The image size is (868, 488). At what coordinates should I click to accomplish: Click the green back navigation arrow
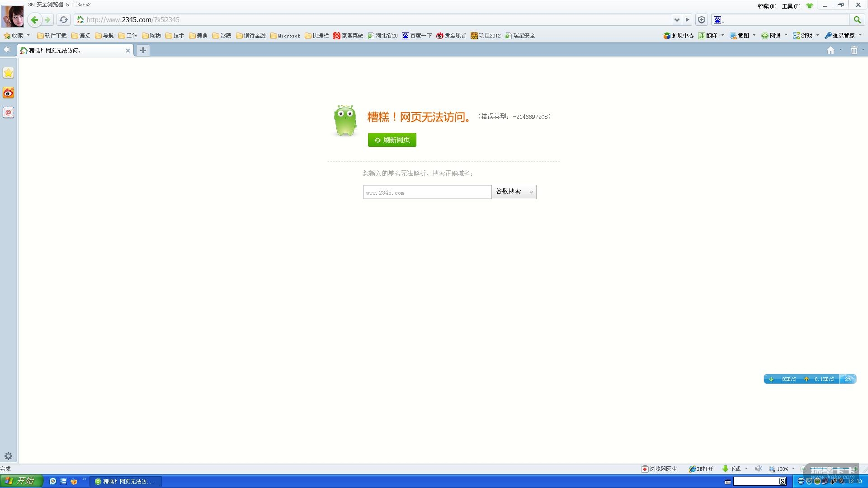34,20
